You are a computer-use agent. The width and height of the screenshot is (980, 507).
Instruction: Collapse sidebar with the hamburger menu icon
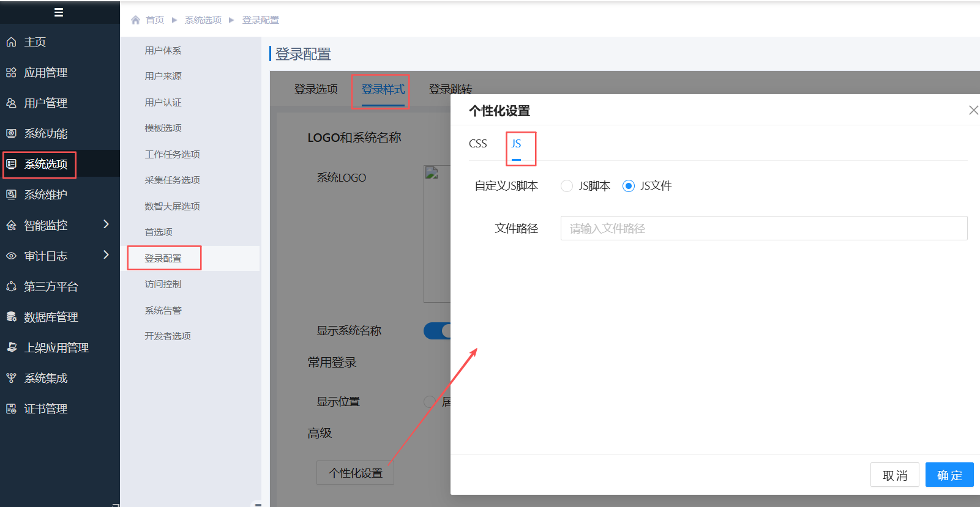point(59,12)
